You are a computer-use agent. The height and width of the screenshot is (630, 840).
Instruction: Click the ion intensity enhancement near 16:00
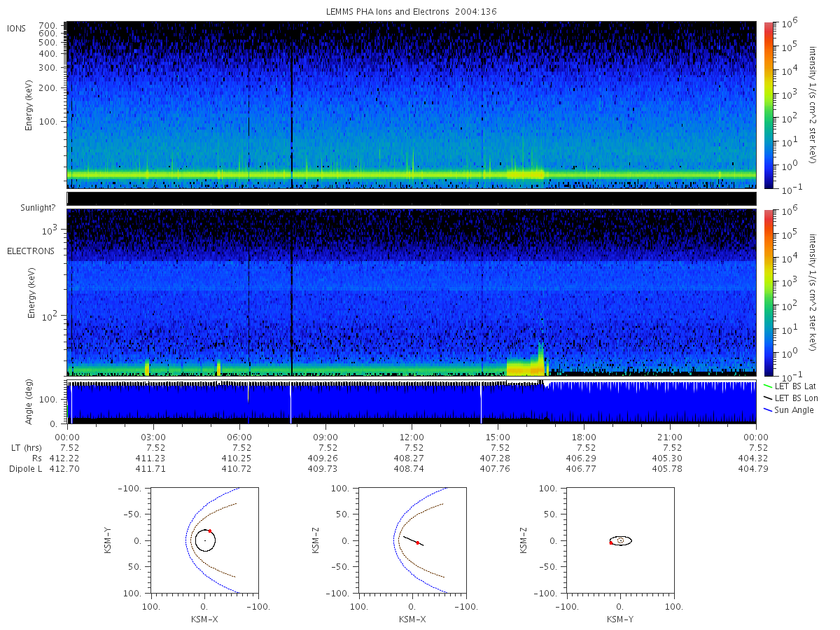click(525, 173)
